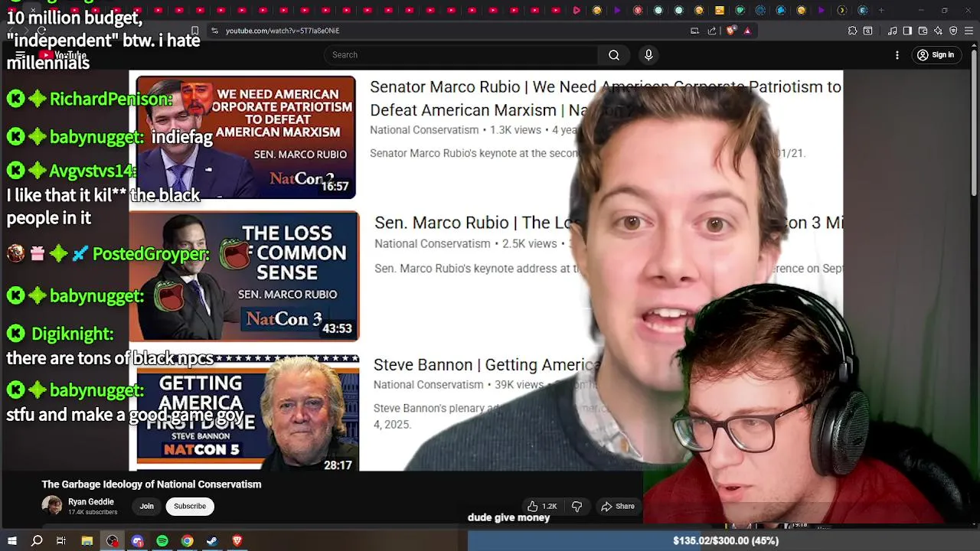Image resolution: width=980 pixels, height=551 pixels.
Task: Focus the YouTube Search input field
Action: click(461, 55)
